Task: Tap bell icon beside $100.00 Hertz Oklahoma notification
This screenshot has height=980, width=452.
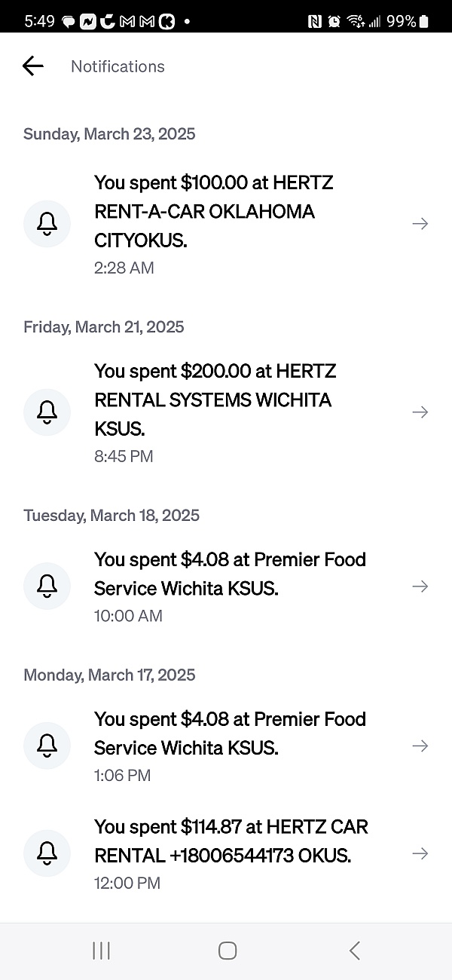Action: click(47, 224)
